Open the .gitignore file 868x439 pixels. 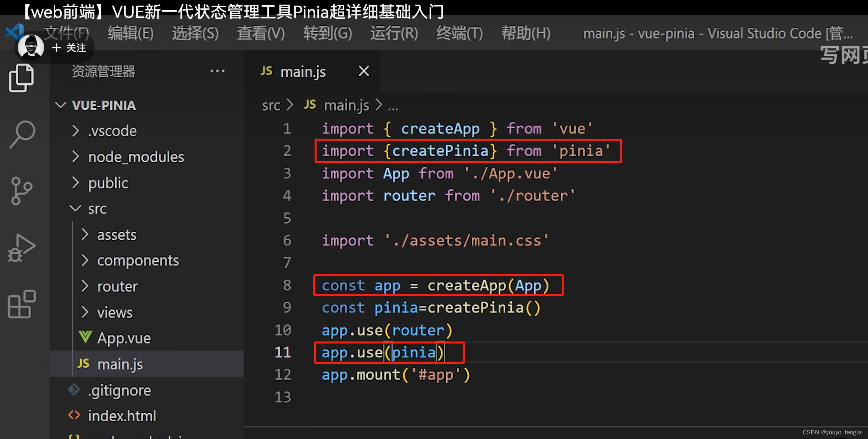[147, 390]
